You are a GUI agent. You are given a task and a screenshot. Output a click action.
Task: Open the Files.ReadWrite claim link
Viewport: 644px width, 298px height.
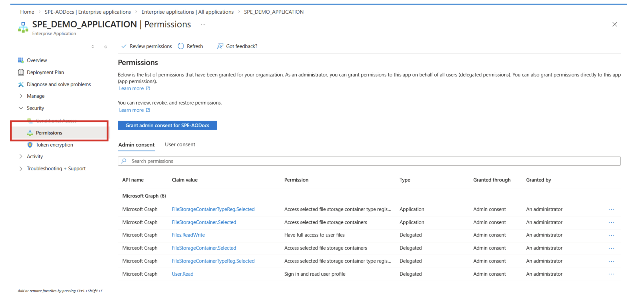[188, 235]
